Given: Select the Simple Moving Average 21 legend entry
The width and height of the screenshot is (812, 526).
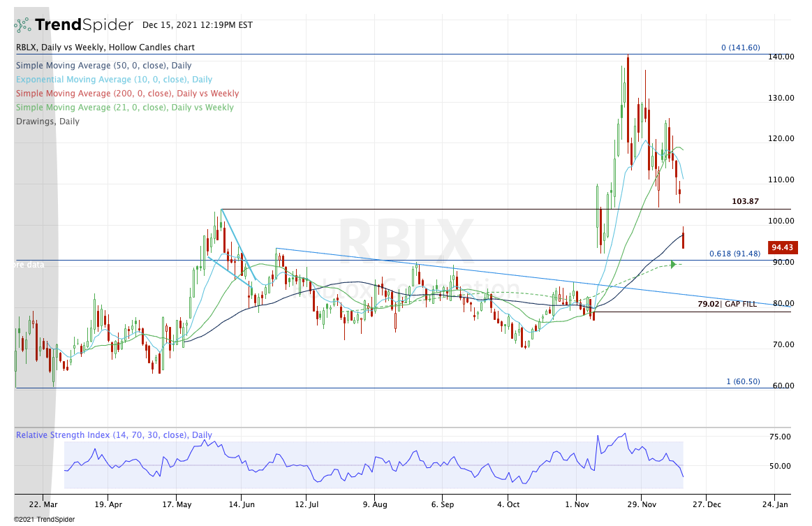Looking at the screenshot, I should (x=124, y=108).
